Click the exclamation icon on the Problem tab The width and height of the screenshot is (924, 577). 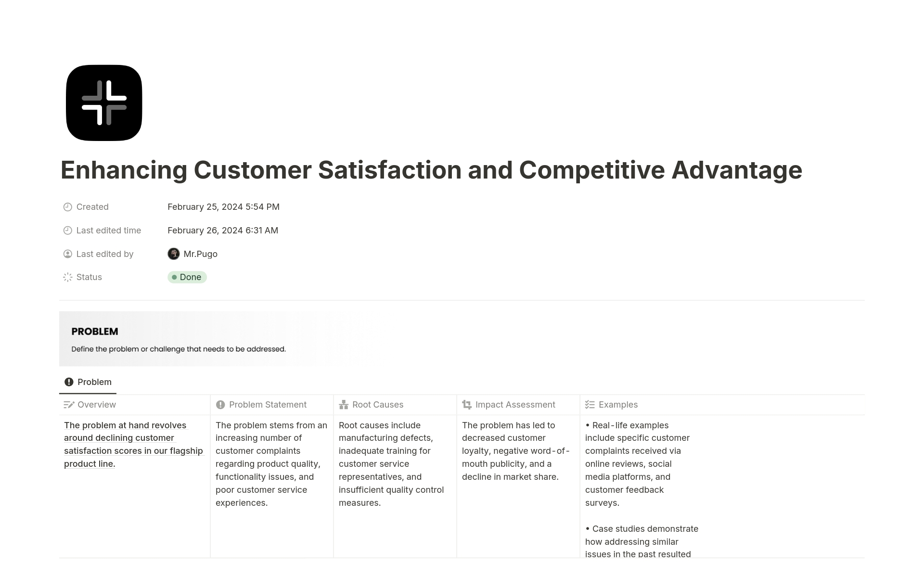[69, 382]
